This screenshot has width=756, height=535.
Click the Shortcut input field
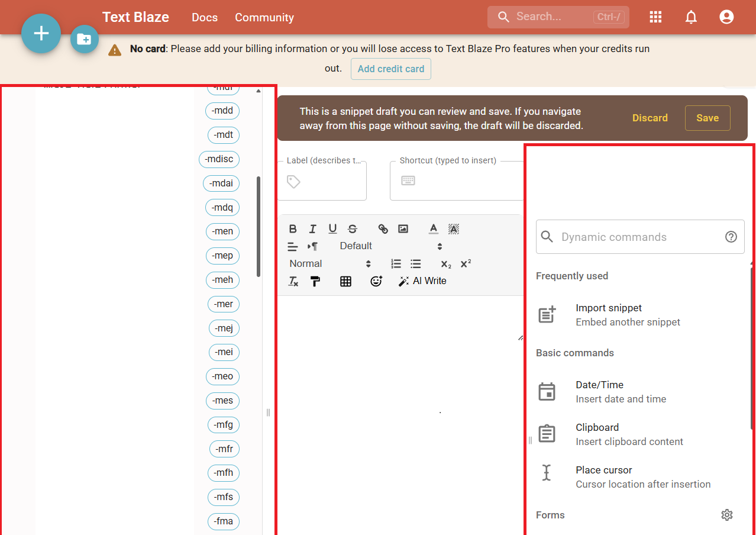[x=457, y=181]
